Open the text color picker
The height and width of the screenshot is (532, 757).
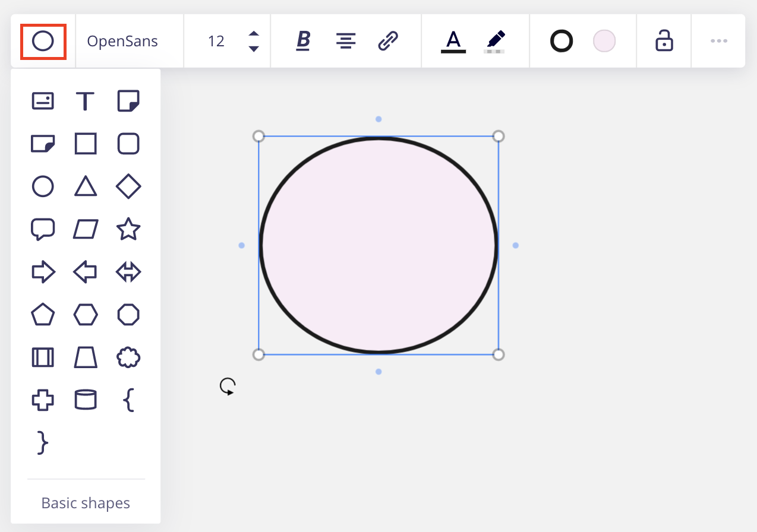(x=453, y=41)
